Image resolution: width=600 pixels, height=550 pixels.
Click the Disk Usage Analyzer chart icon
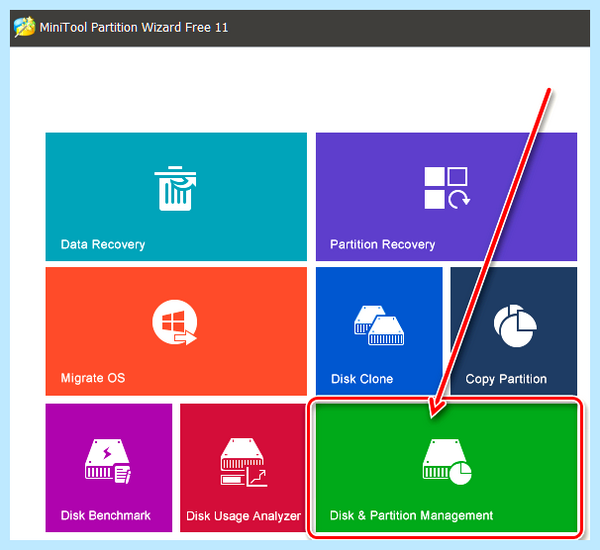244,462
